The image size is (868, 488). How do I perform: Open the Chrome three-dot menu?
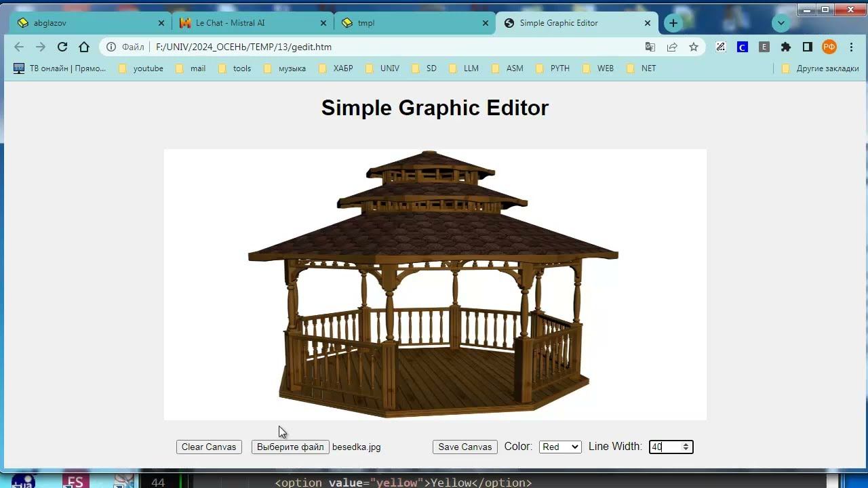coord(851,47)
